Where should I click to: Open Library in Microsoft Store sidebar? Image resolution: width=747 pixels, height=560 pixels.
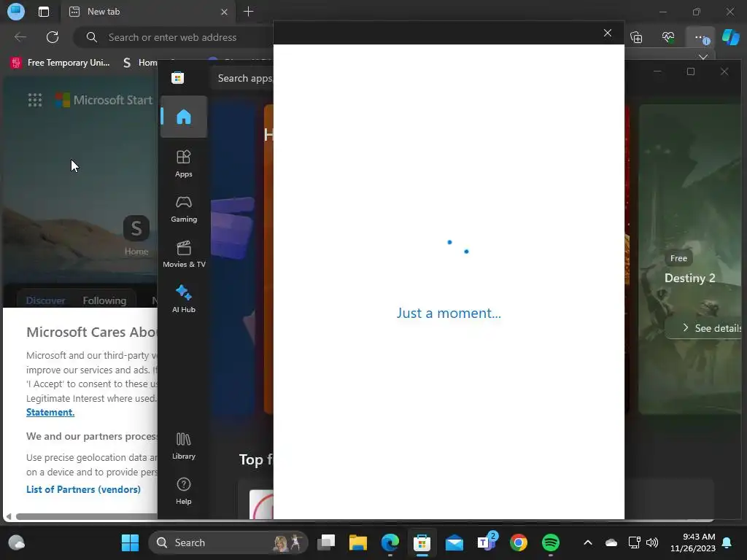tap(183, 446)
